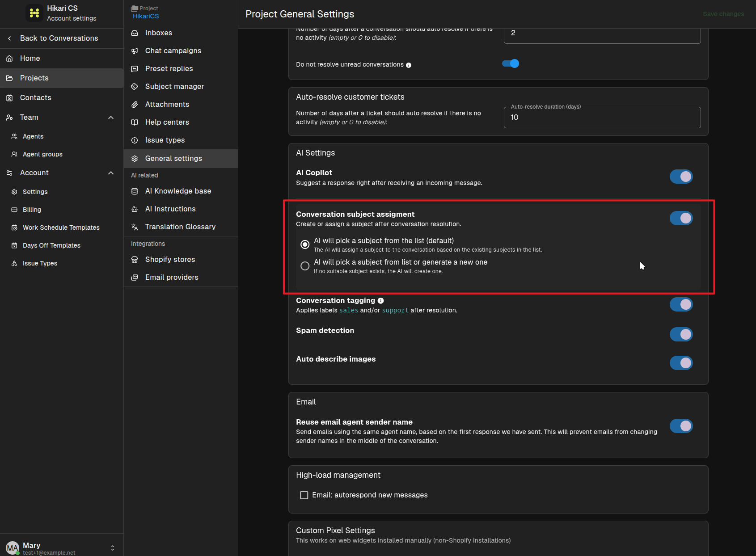
Task: Open Shopify stores integration
Action: 181,260
